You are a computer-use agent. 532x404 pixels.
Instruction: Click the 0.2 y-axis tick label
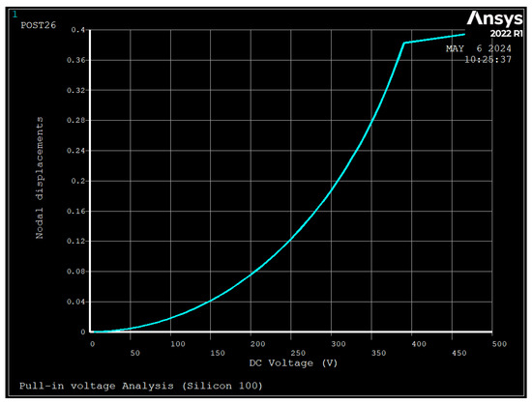pos(78,181)
